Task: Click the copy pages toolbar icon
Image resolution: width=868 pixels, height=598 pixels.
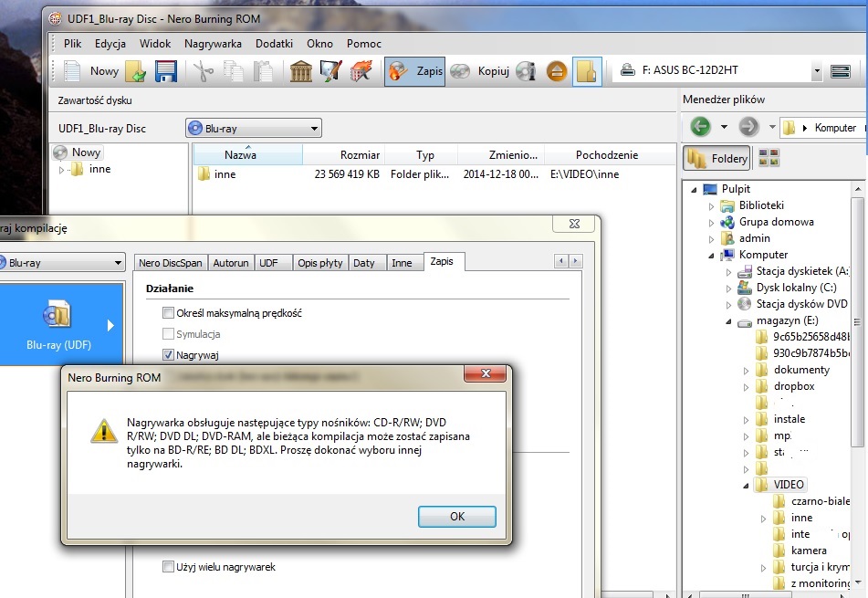Action: coord(233,71)
